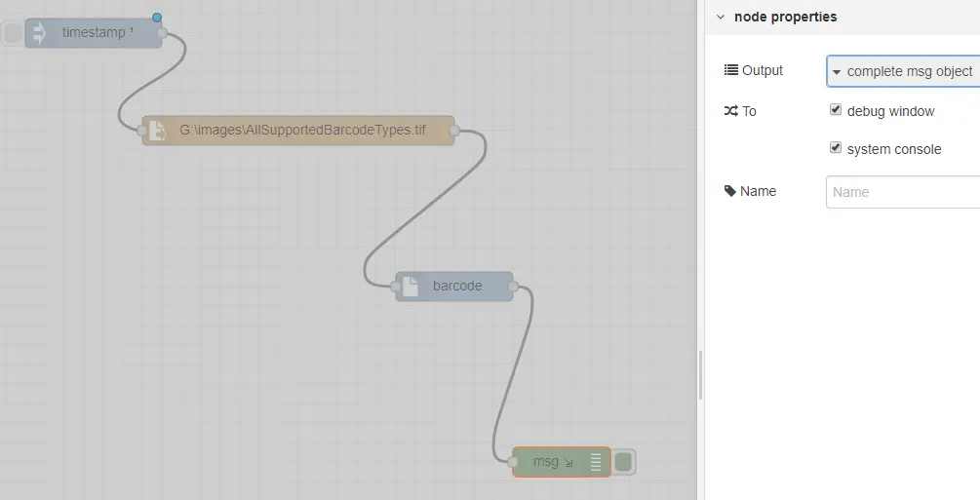Collapse the node properties section

[x=721, y=17]
